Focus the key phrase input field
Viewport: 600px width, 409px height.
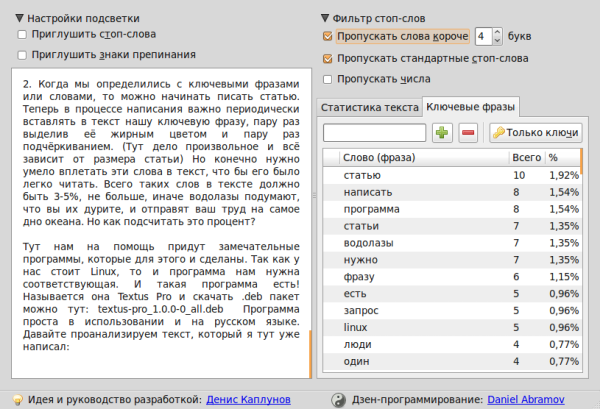(374, 133)
